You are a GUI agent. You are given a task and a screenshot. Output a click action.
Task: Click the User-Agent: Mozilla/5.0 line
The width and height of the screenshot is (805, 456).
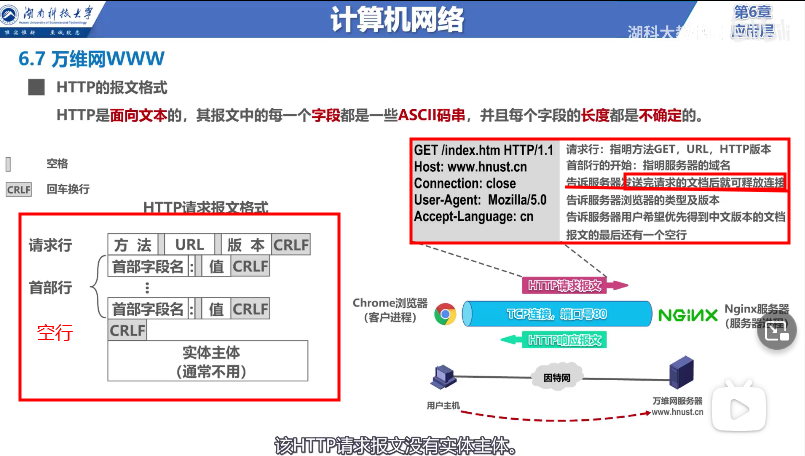[x=480, y=200]
